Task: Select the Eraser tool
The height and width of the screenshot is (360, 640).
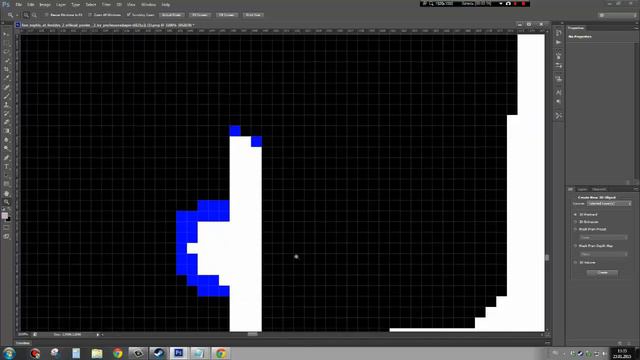Action: pyautogui.click(x=6, y=122)
